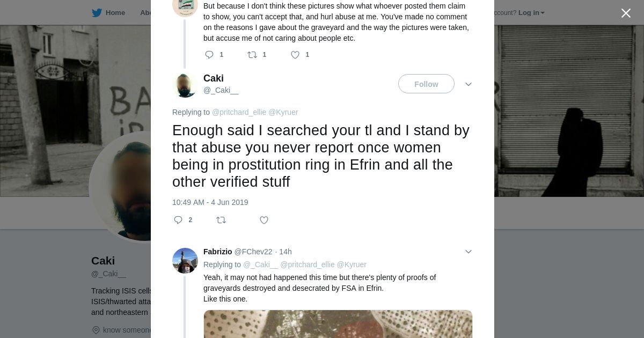Viewport: 644px width, 338px height.
Task: Open Caki's avatar in the tweet
Action: [185, 85]
